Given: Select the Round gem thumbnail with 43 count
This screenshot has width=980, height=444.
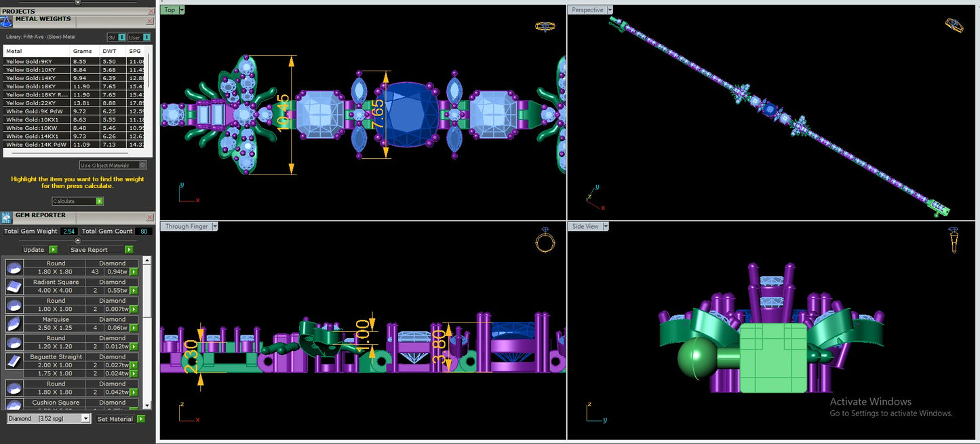Looking at the screenshot, I should 14,267.
